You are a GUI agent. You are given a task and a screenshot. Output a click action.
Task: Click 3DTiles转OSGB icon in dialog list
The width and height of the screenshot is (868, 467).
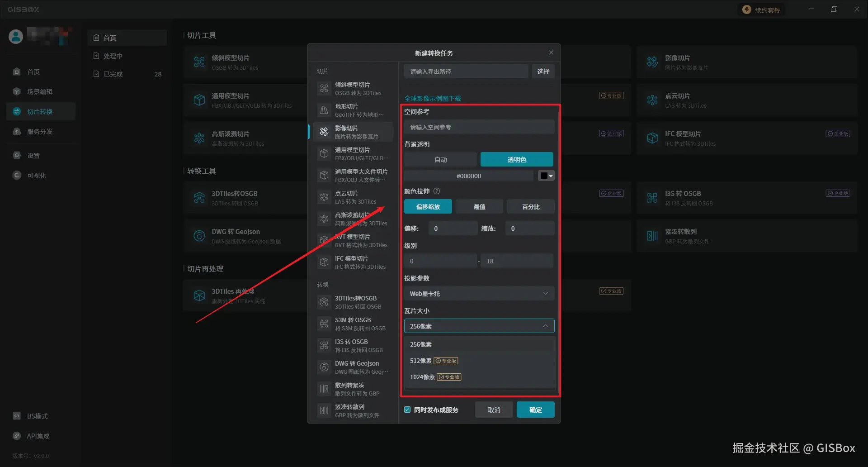(324, 302)
